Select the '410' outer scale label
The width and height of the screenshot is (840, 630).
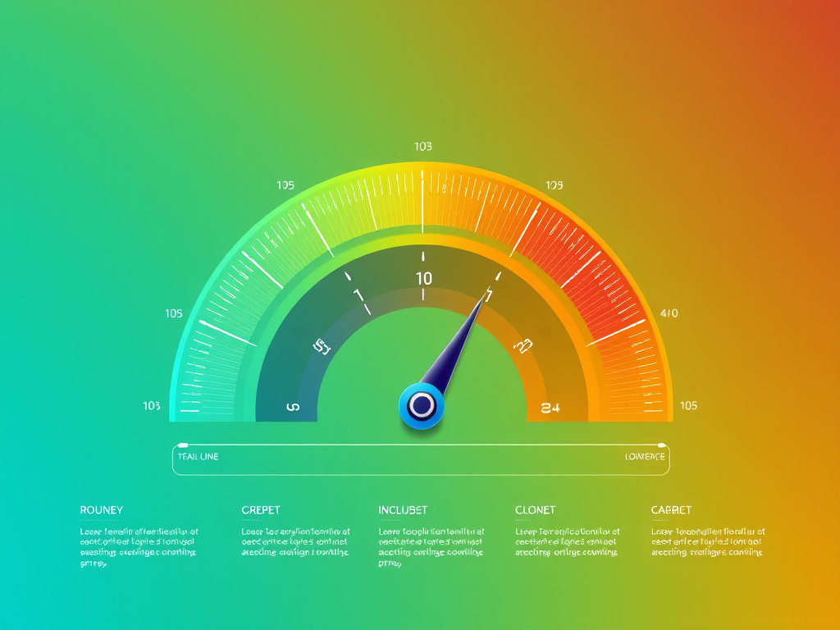click(669, 313)
